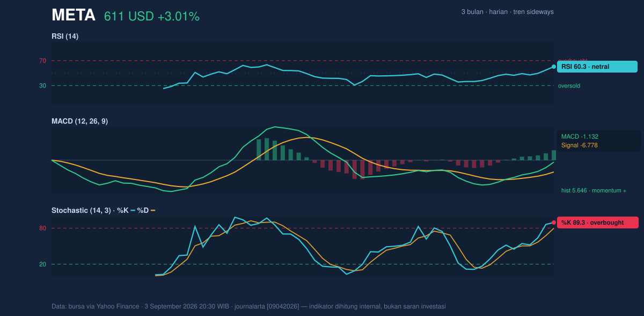Click the red Stochastic endpoint dot
This screenshot has height=316, width=644.
coord(554,222)
